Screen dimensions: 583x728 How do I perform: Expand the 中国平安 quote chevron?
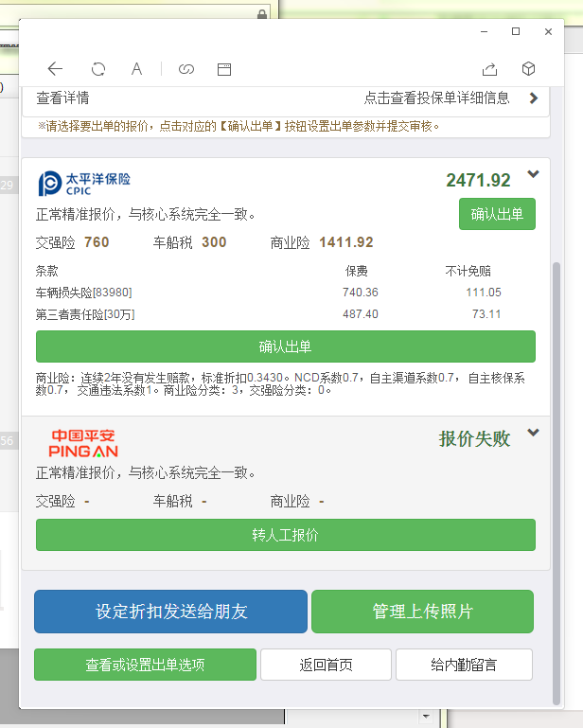click(x=533, y=433)
